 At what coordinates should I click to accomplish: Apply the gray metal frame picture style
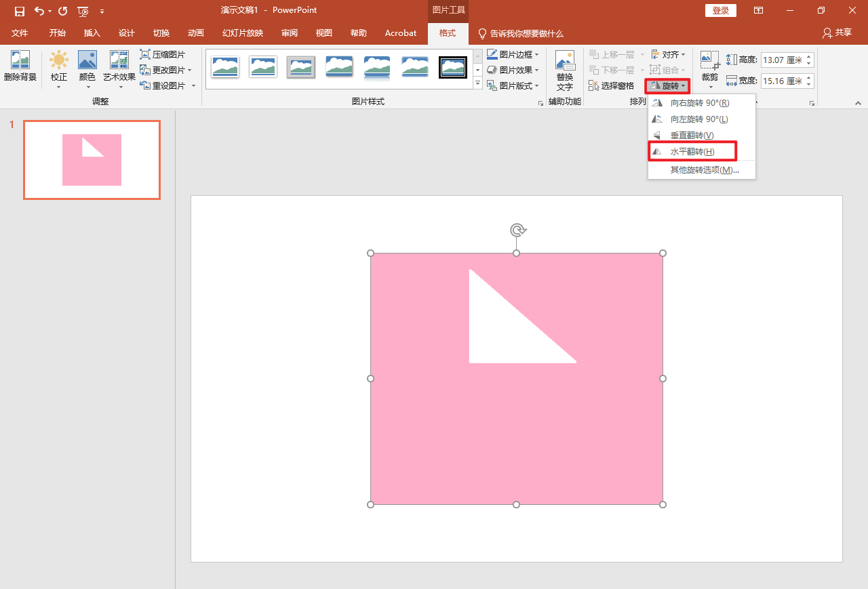click(x=301, y=67)
